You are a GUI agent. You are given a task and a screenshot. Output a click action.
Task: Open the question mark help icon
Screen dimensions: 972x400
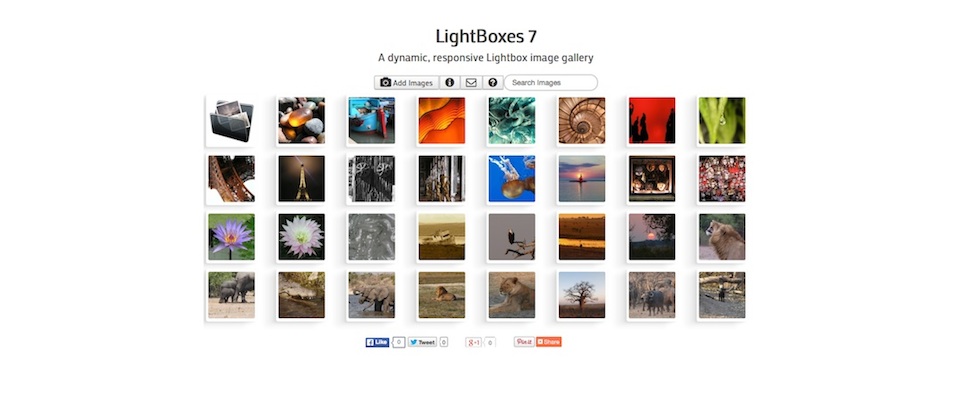[x=493, y=82]
